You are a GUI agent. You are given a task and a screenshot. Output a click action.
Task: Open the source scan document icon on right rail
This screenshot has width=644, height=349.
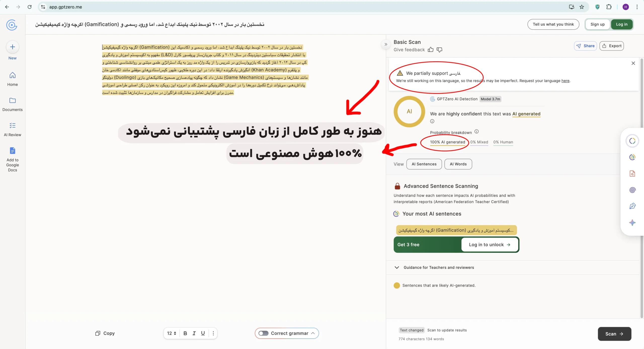(632, 173)
